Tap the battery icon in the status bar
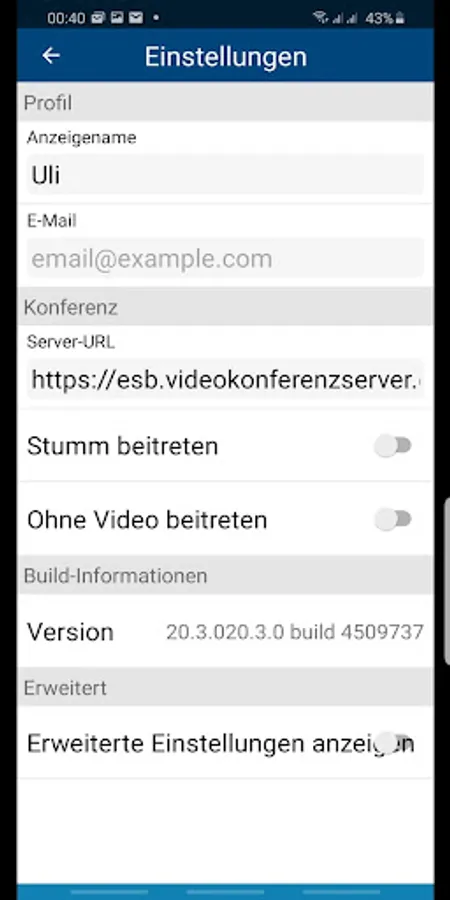 click(400, 18)
